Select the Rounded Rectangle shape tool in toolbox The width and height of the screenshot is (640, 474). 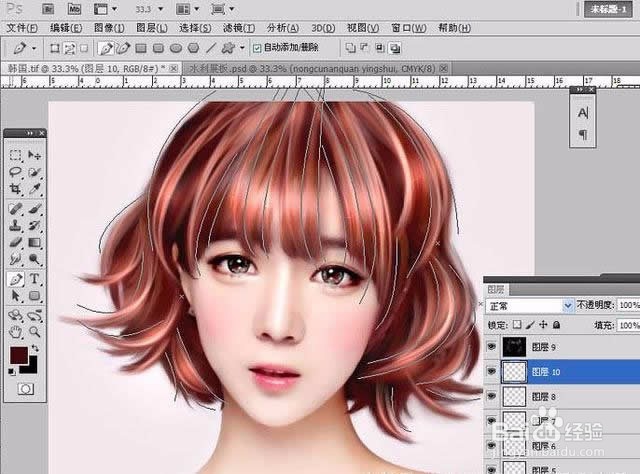pyautogui.click(x=35, y=296)
